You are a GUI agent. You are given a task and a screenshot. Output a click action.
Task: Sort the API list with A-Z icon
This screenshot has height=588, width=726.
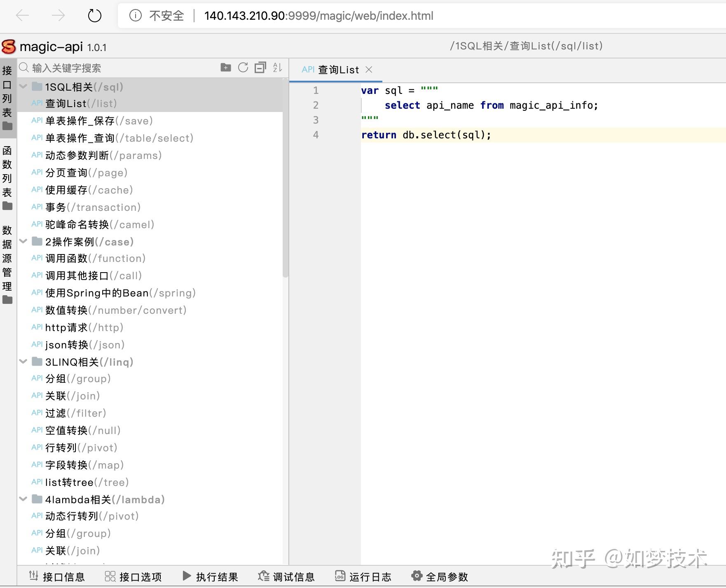[x=278, y=68]
